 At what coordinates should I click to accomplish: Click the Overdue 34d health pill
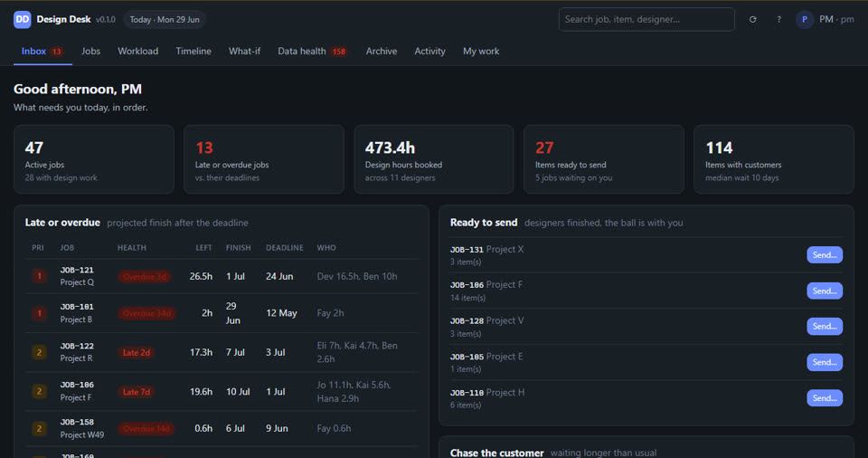click(146, 313)
